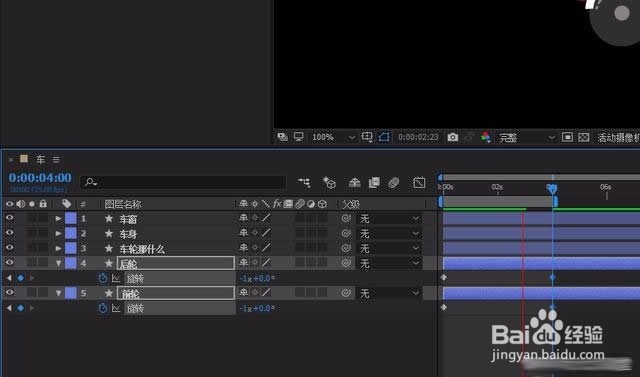640x377 pixels.
Task: Select the 车窗 layer name
Action: (x=128, y=219)
